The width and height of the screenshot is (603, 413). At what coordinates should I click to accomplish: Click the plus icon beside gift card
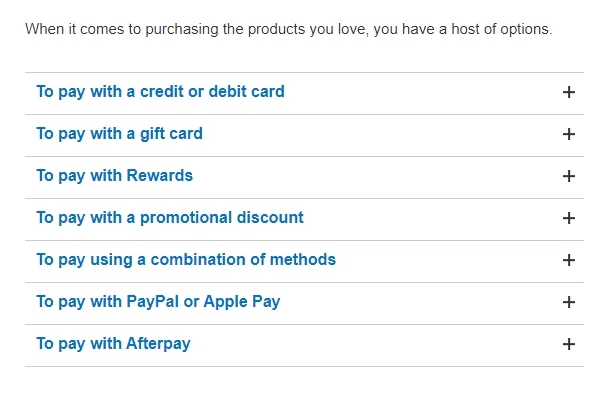click(x=569, y=134)
